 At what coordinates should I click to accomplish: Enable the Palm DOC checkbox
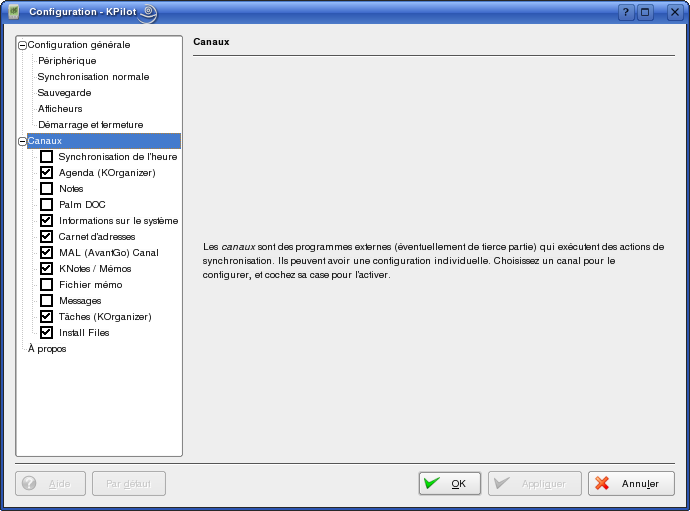46,205
